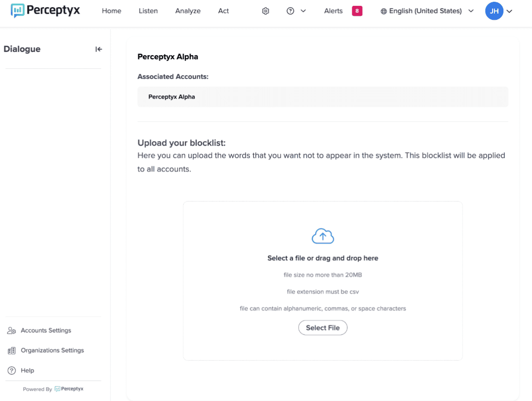Image resolution: width=532 pixels, height=401 pixels.
Task: Click the file extension must be csv text
Action: click(x=323, y=292)
